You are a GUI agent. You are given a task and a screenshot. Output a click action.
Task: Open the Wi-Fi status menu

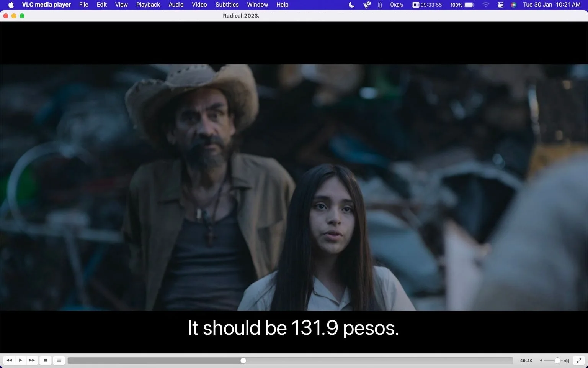point(486,5)
